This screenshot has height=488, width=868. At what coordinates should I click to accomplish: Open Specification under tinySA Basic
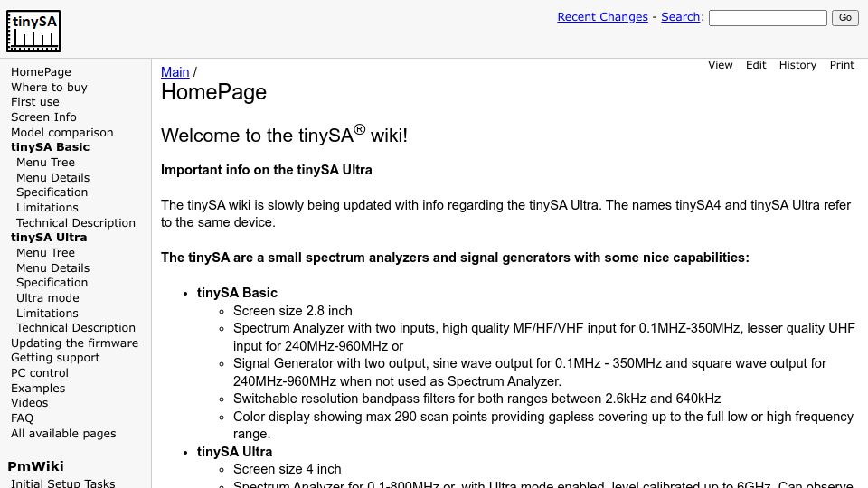click(52, 192)
